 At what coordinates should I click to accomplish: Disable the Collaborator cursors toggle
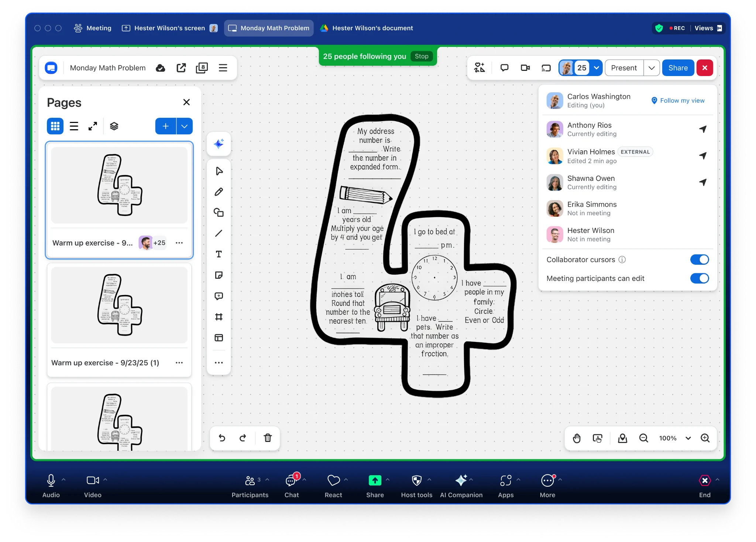(700, 260)
